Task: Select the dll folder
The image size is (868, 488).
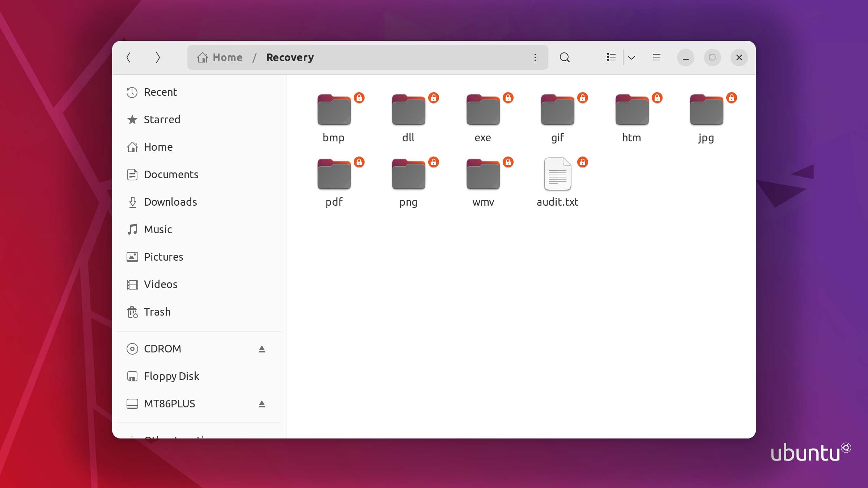Action: (x=408, y=118)
